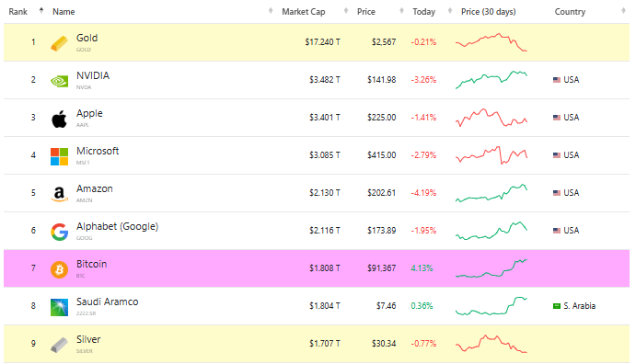The height and width of the screenshot is (364, 636).
Task: Sort by Country column header
Action: [x=570, y=12]
